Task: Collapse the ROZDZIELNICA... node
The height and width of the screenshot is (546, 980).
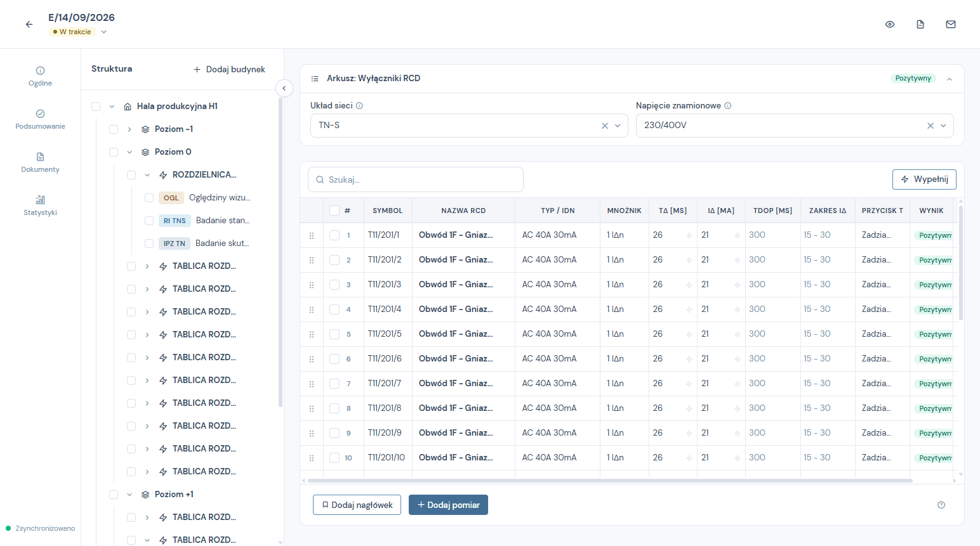Action: click(x=147, y=175)
